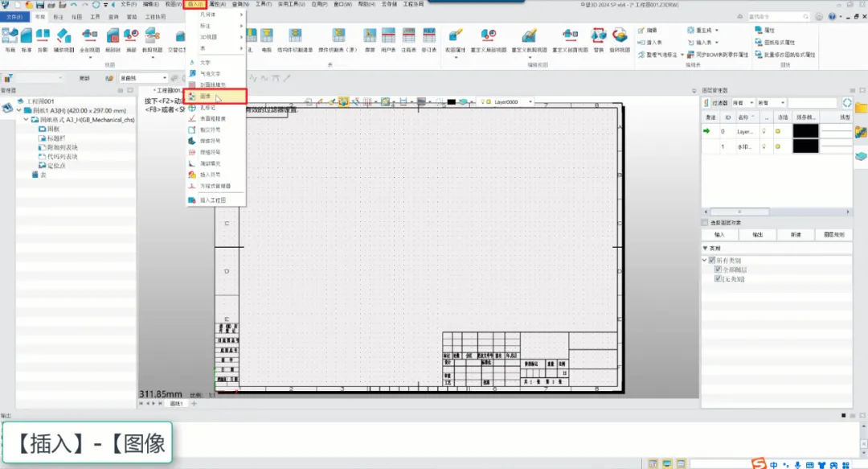This screenshot has width=868, height=469.
Task: Uncheck the 全部图层 checkbox
Action: tap(718, 270)
